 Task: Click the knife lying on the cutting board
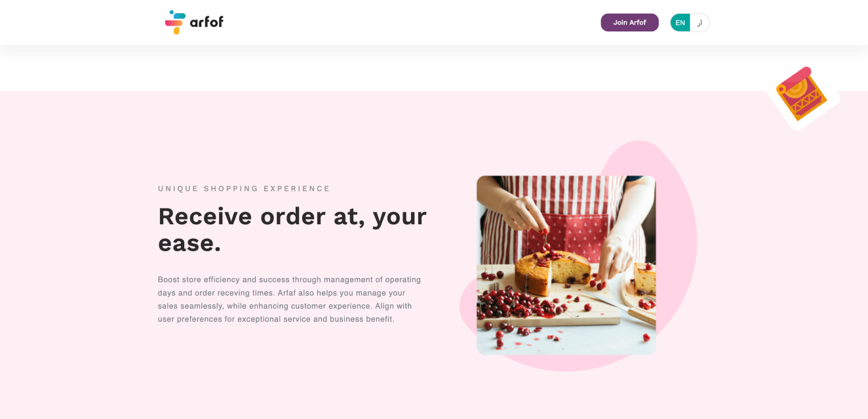coord(616,308)
